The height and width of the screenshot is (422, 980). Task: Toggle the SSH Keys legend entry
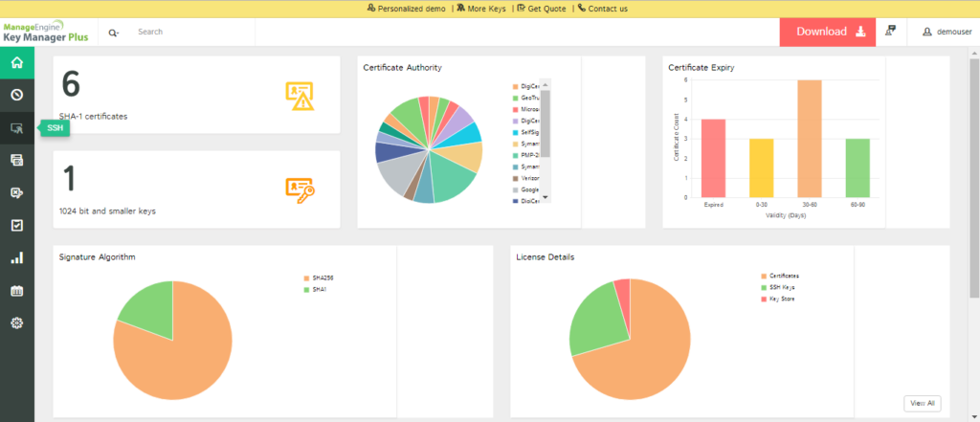(778, 287)
